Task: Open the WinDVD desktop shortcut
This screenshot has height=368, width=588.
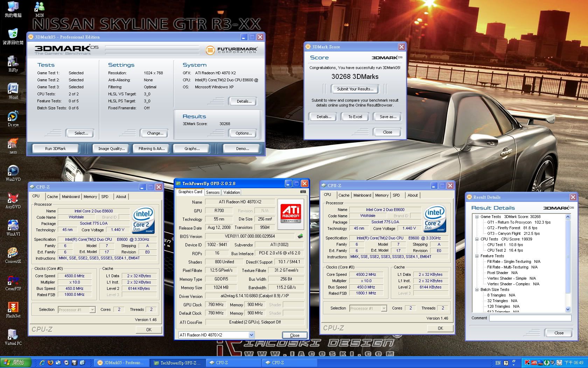Action: (13, 173)
